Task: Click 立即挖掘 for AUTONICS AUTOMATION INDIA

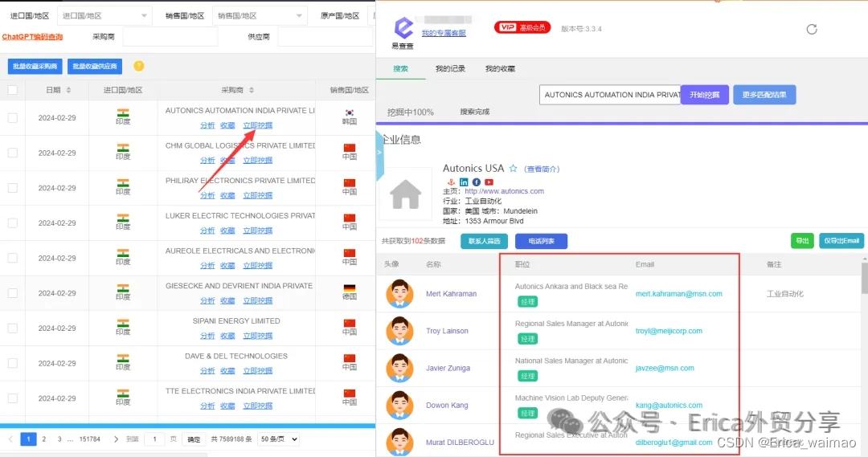Action: click(x=257, y=125)
